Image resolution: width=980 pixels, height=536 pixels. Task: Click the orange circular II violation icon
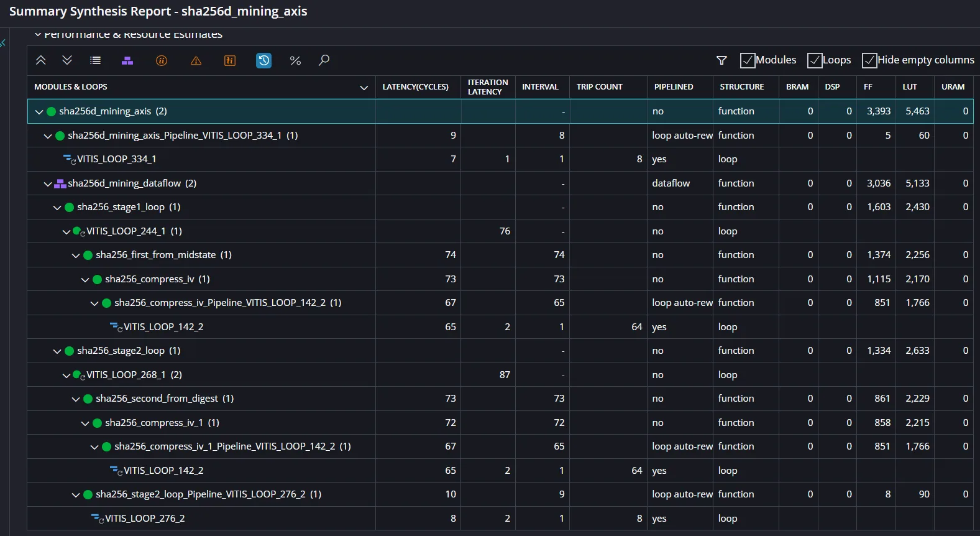click(x=162, y=60)
